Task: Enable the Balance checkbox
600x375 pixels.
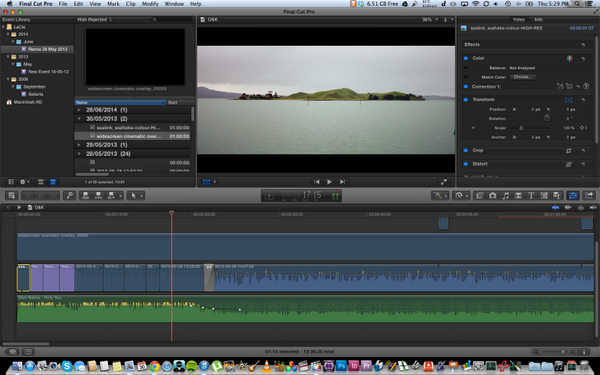Action: tap(466, 68)
